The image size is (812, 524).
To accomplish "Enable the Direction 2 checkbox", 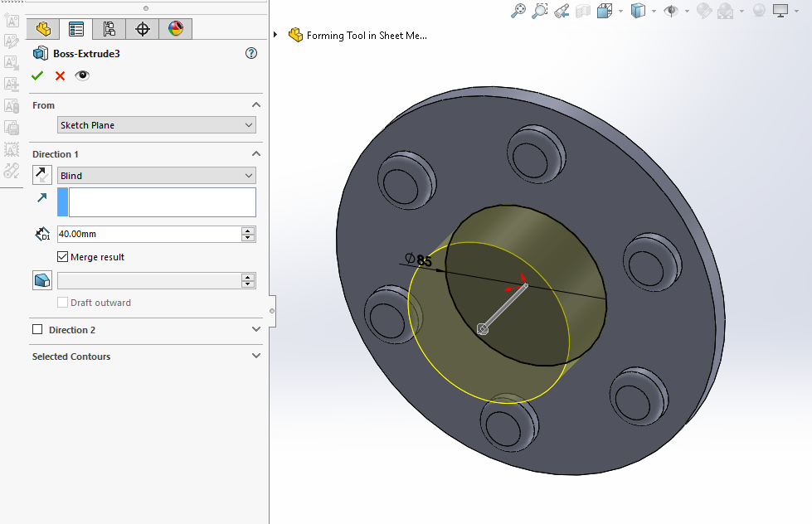I will (37, 330).
